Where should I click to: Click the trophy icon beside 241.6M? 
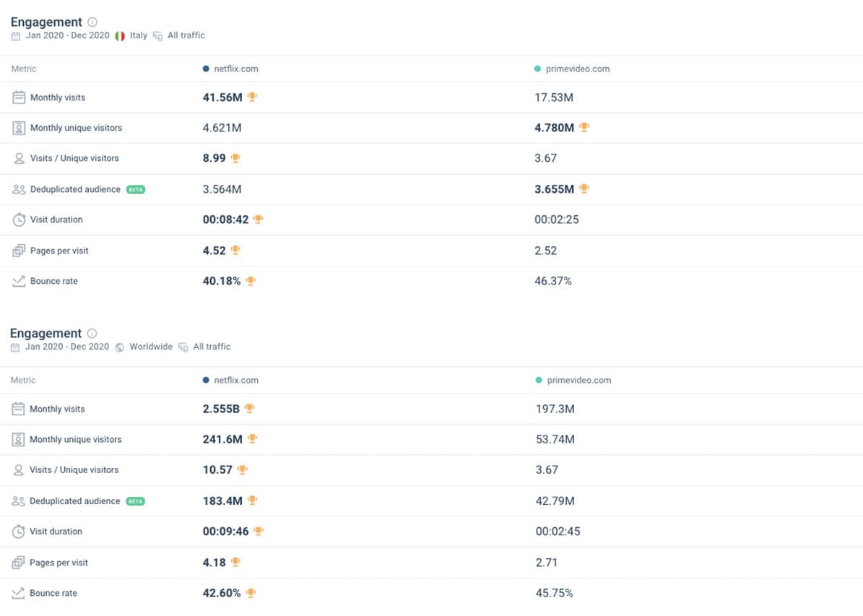tap(252, 439)
